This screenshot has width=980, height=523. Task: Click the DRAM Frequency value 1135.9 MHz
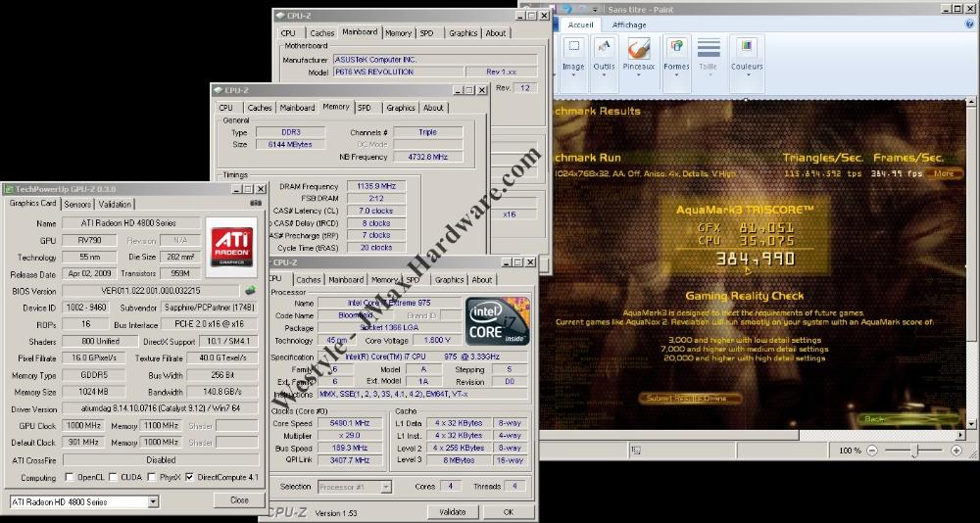pyautogui.click(x=377, y=186)
